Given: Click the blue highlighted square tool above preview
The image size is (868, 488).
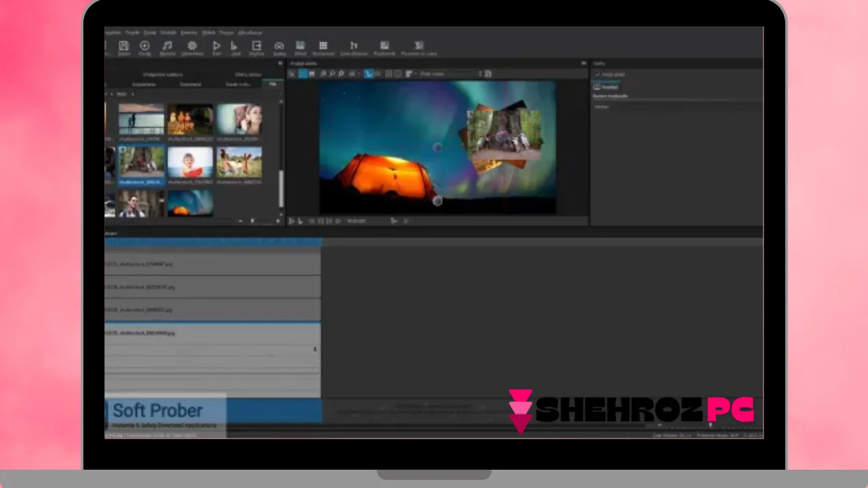Looking at the screenshot, I should point(303,74).
